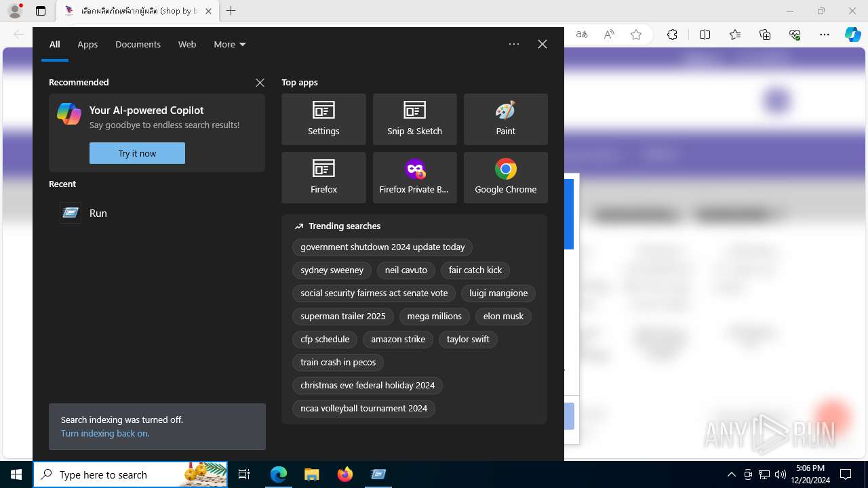Select elon musk trending search
This screenshot has height=488, width=868.
click(503, 317)
